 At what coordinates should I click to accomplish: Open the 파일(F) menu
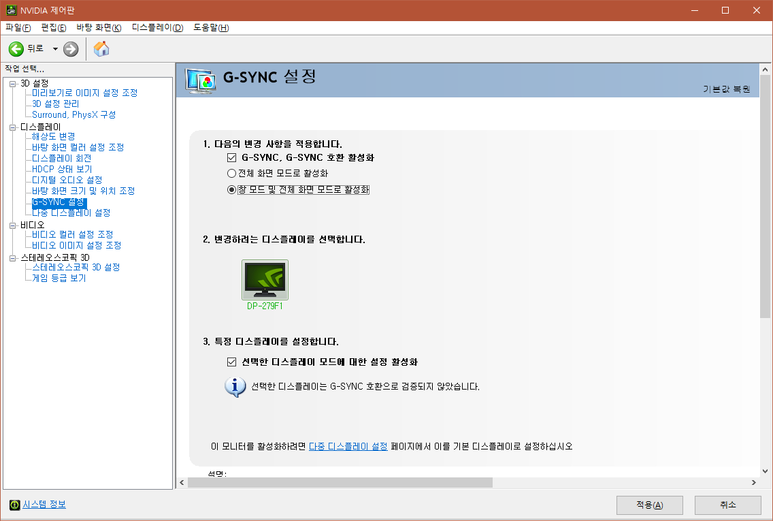coord(18,28)
